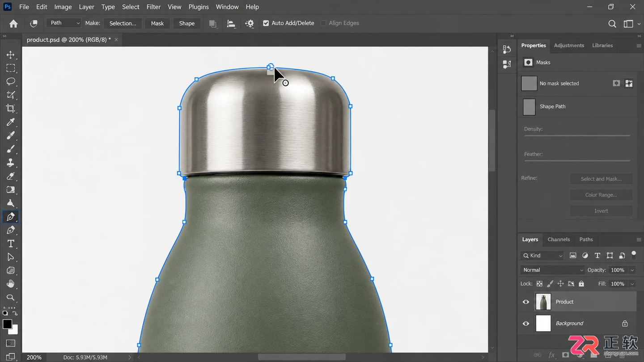Select the Eyedropper tool
The height and width of the screenshot is (362, 644).
[x=10, y=122]
